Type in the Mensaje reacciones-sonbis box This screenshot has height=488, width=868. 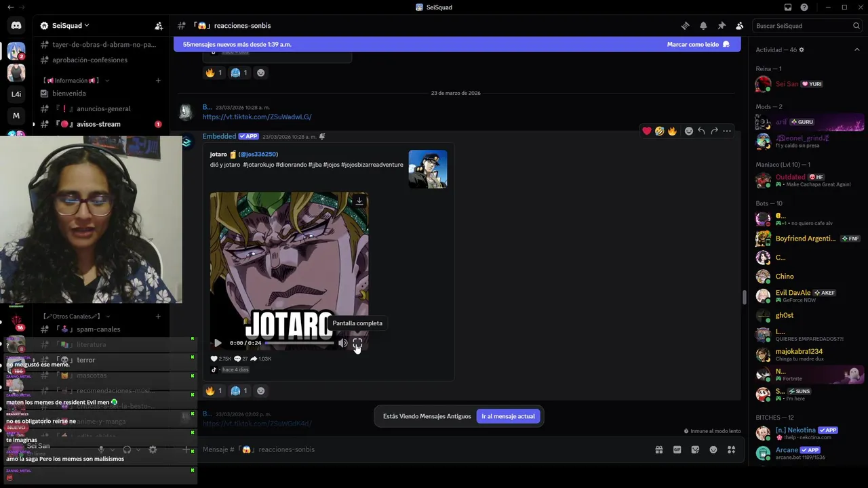click(420, 449)
